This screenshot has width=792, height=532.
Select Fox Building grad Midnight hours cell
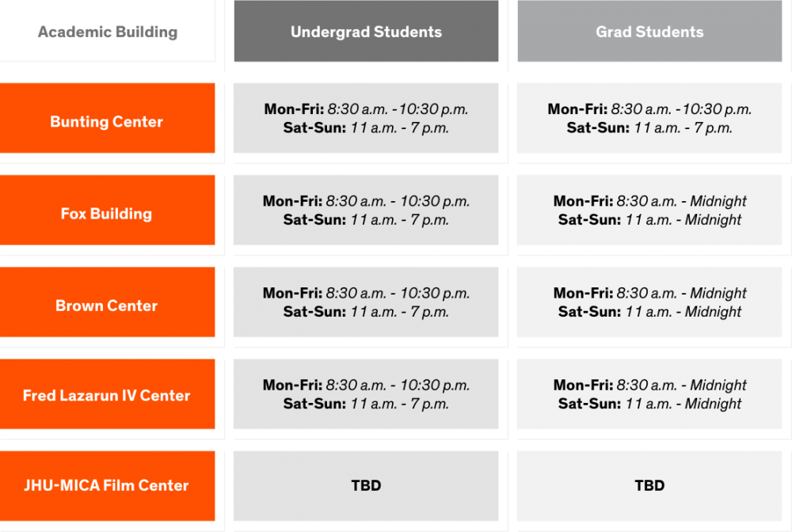coord(649,210)
